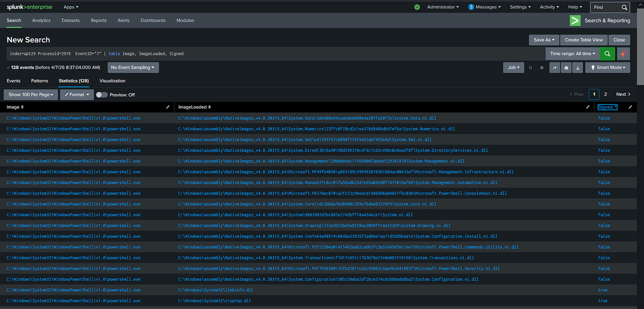This screenshot has height=309, width=644.
Task: Click the Search & Reporting app icon
Action: pyautogui.click(x=575, y=20)
